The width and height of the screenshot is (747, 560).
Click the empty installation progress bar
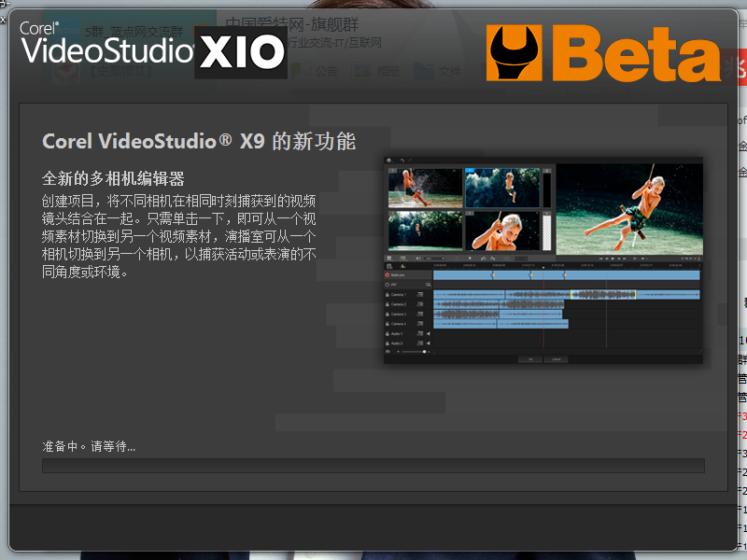point(373,465)
